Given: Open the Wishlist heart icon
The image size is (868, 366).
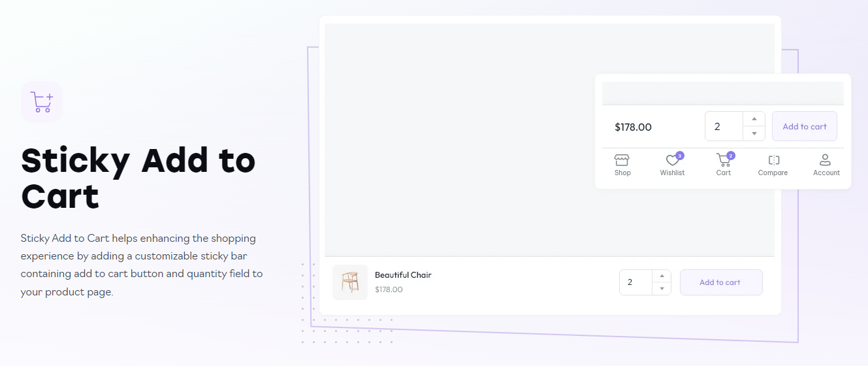Looking at the screenshot, I should [672, 161].
